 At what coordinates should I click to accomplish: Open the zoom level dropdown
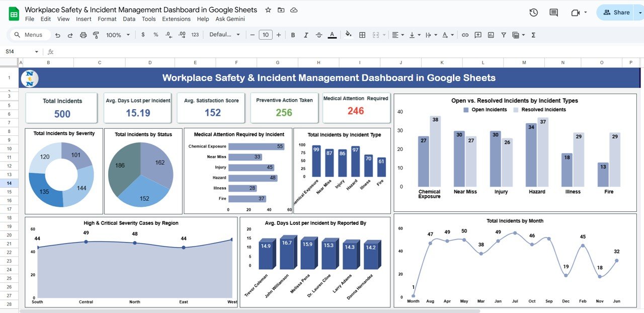pos(117,35)
